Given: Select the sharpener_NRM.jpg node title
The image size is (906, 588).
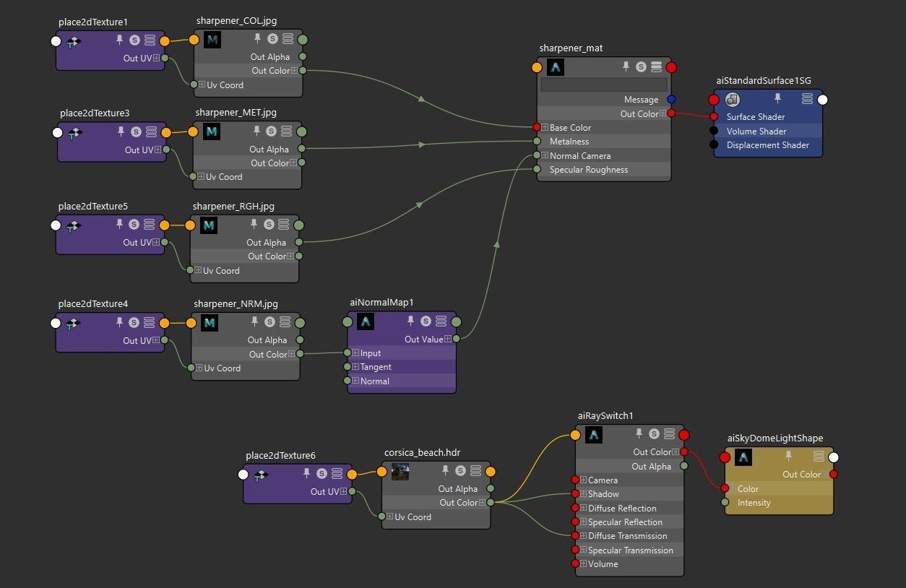Looking at the screenshot, I should pyautogui.click(x=236, y=304).
